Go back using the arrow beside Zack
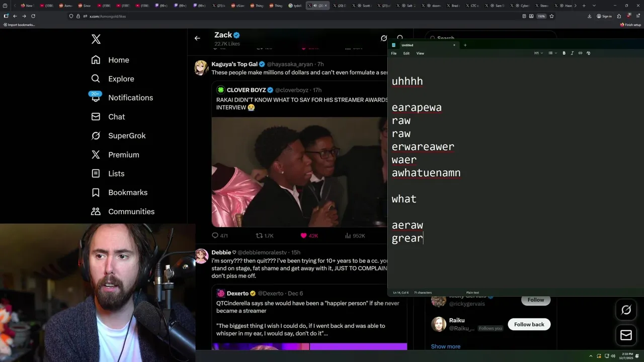This screenshot has height=362, width=644. pyautogui.click(x=197, y=38)
